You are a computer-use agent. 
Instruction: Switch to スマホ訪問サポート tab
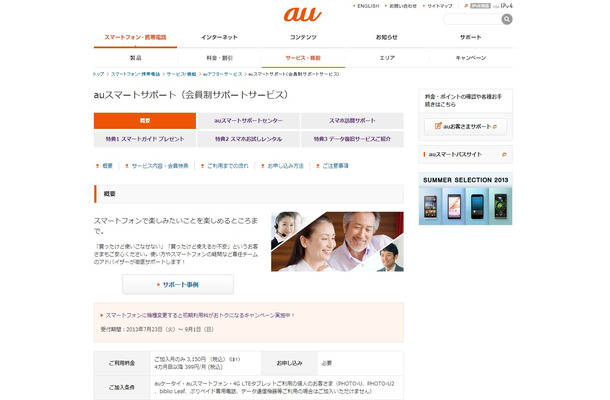click(352, 121)
